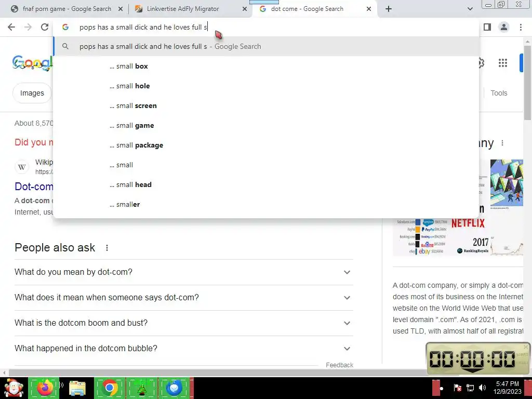
Task: Click the volume speaker tray icon
Action: coord(482,388)
